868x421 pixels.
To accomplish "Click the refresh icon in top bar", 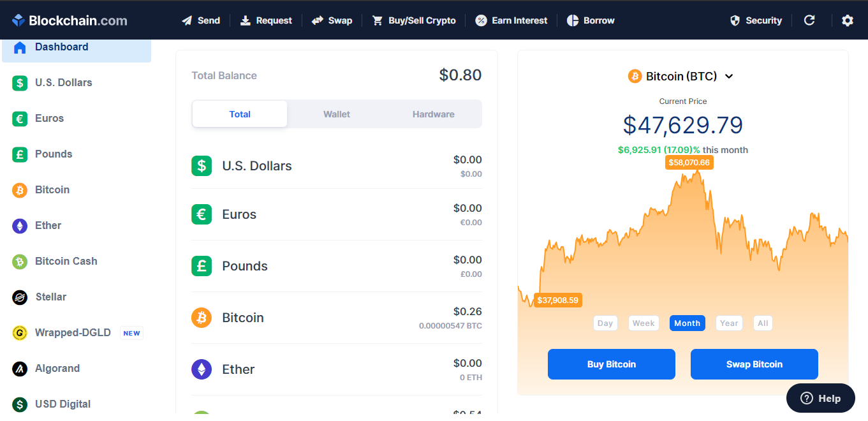I will pyautogui.click(x=809, y=20).
